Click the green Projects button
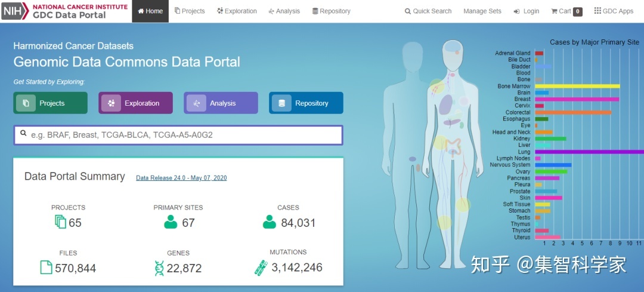 51,103
